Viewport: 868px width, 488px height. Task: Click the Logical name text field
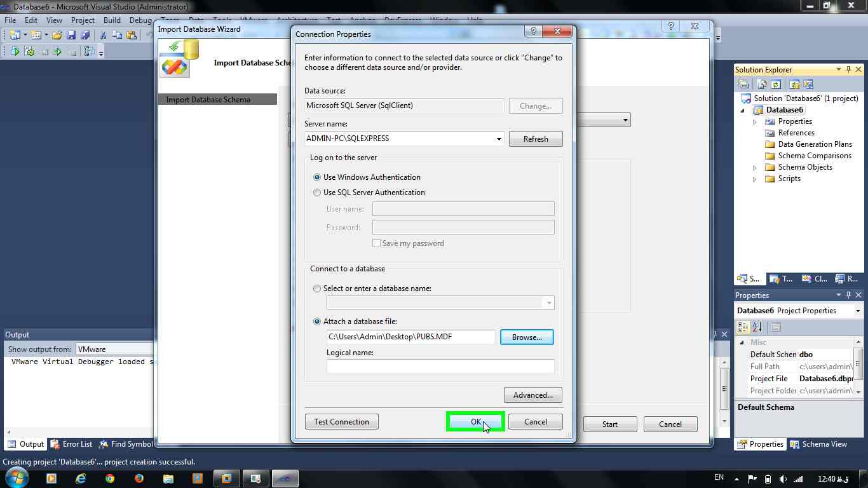[x=440, y=366]
